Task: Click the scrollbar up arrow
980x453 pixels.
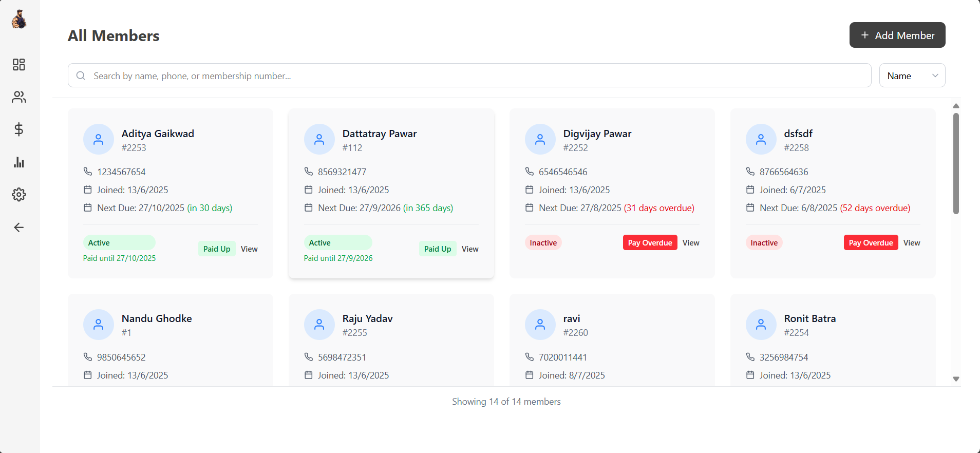Action: tap(956, 106)
